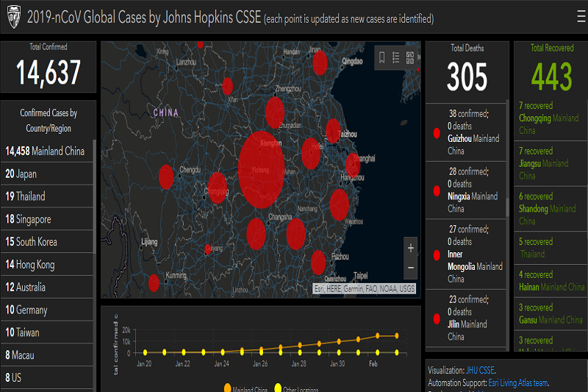Zoom in on the map with plus button

click(411, 248)
